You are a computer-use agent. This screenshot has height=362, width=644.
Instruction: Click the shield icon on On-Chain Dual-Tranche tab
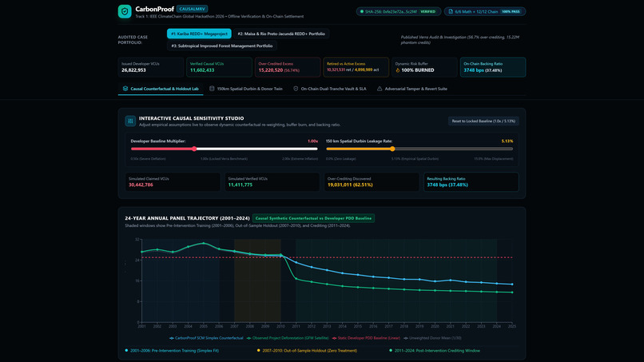(296, 89)
